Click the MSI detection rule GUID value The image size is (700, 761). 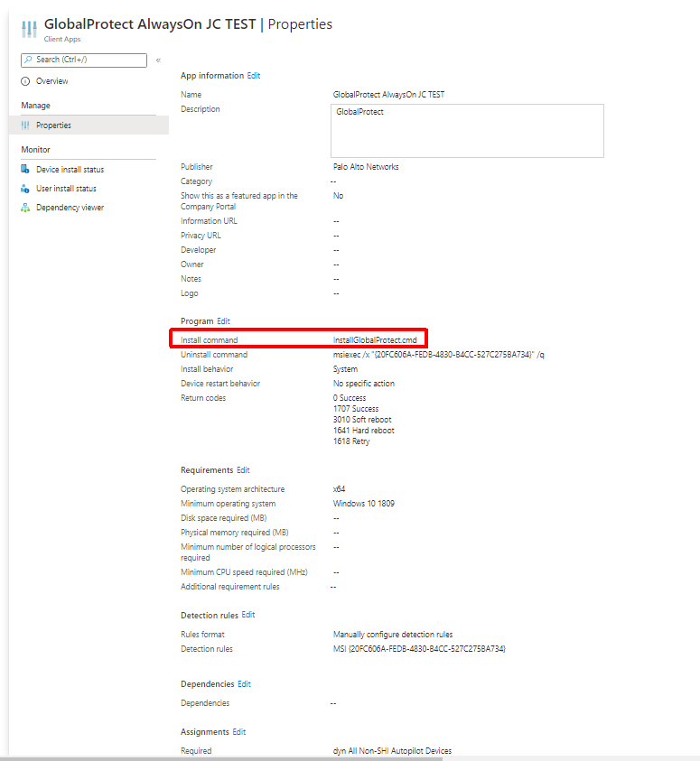(x=419, y=649)
